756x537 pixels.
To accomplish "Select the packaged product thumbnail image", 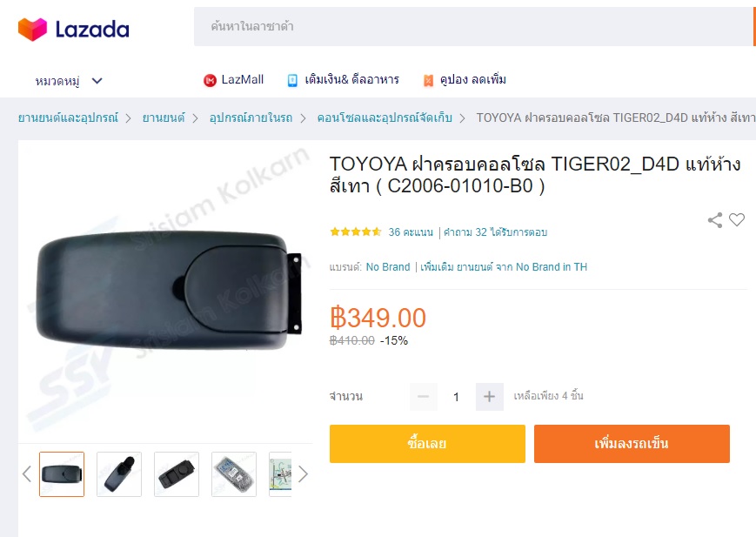I will (234, 473).
